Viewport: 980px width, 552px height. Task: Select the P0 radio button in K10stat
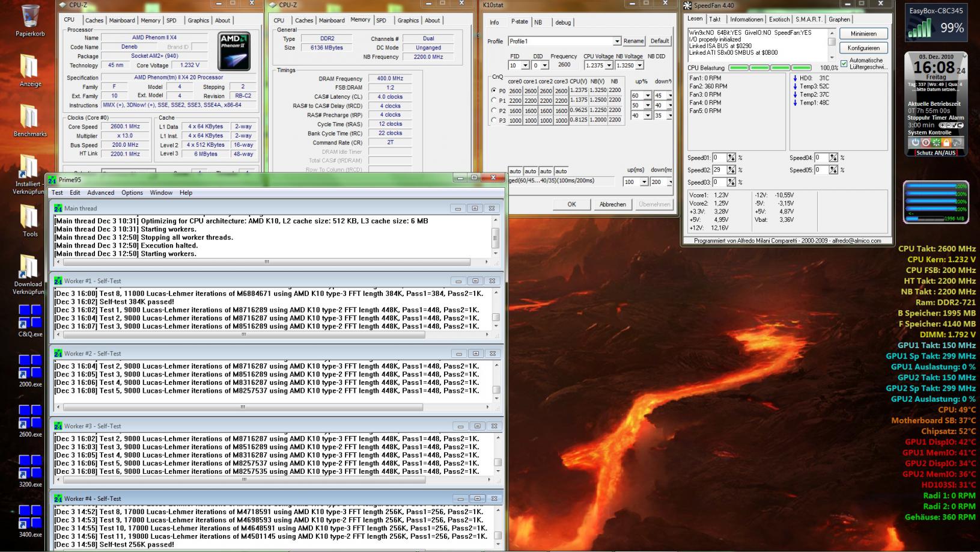tap(494, 91)
